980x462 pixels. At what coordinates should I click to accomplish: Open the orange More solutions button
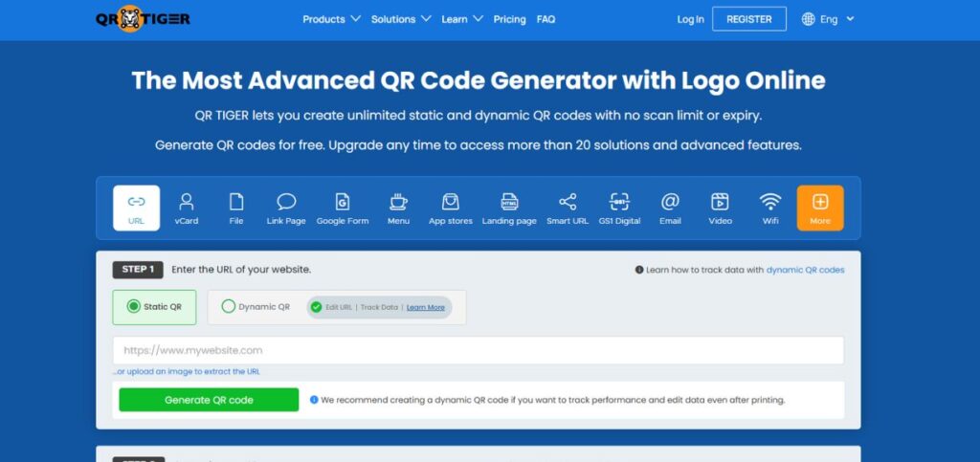click(820, 208)
